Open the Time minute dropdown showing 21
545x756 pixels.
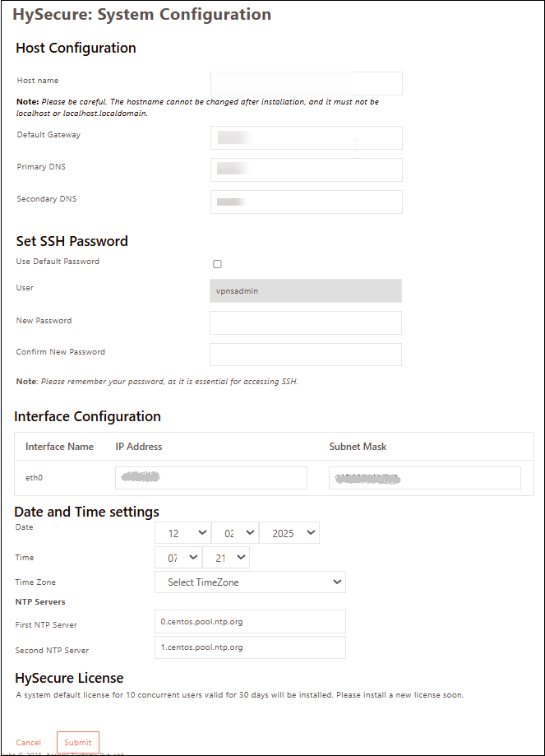point(225,558)
